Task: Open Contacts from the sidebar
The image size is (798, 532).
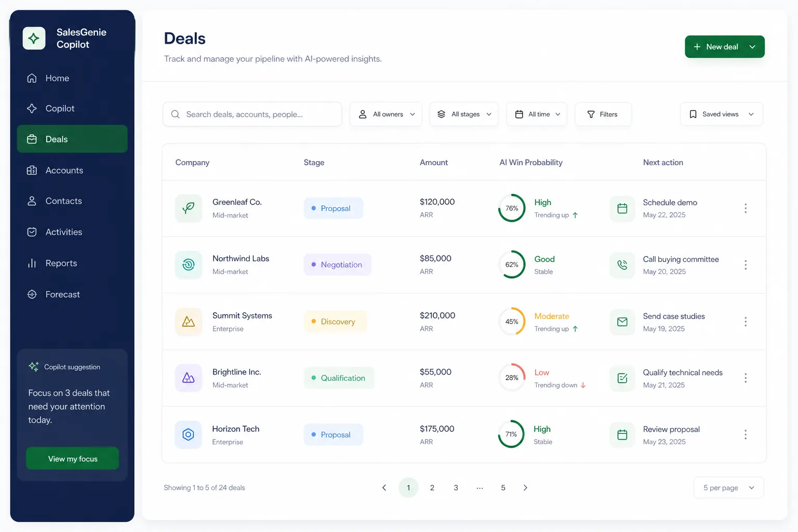Action: point(72,201)
